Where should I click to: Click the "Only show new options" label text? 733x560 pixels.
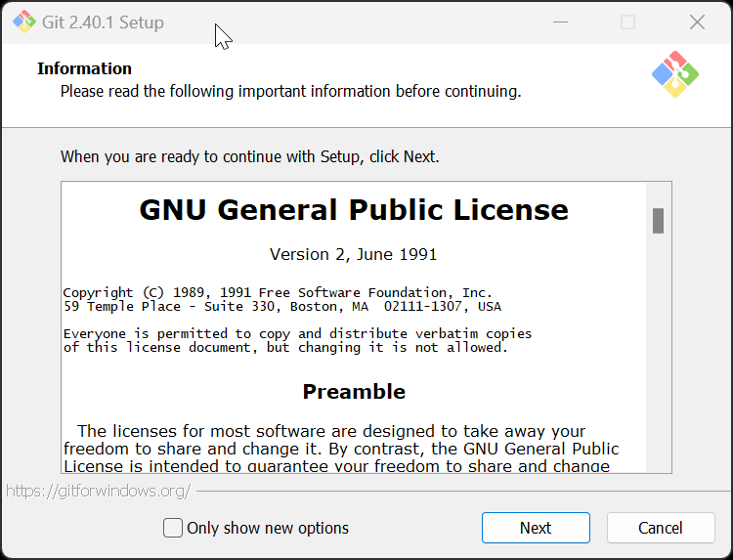(x=268, y=528)
